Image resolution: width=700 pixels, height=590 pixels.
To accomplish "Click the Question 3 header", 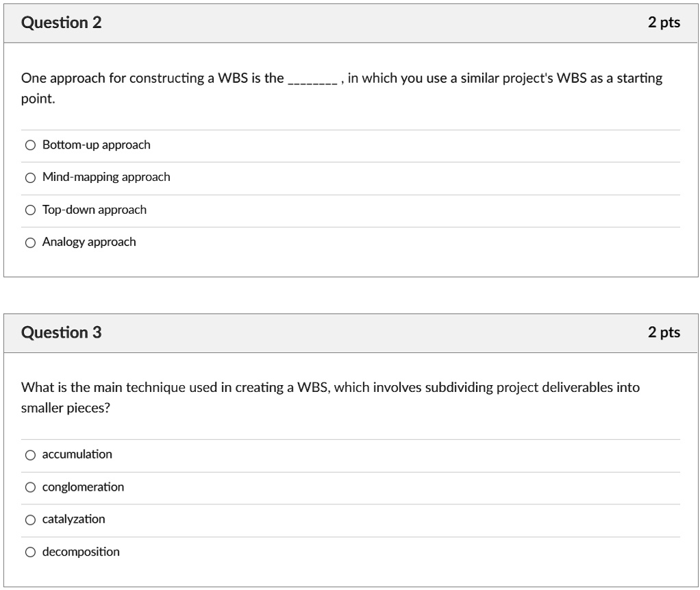I will (x=64, y=332).
